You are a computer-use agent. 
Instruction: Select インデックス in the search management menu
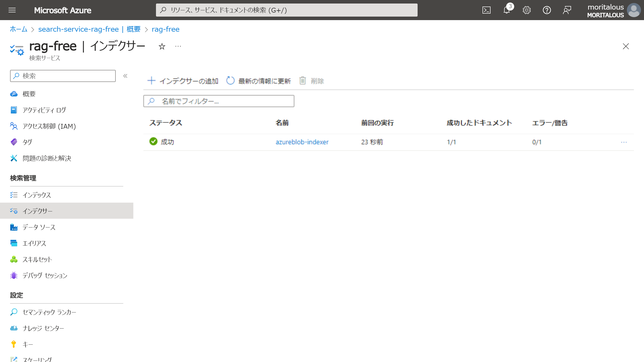point(37,195)
